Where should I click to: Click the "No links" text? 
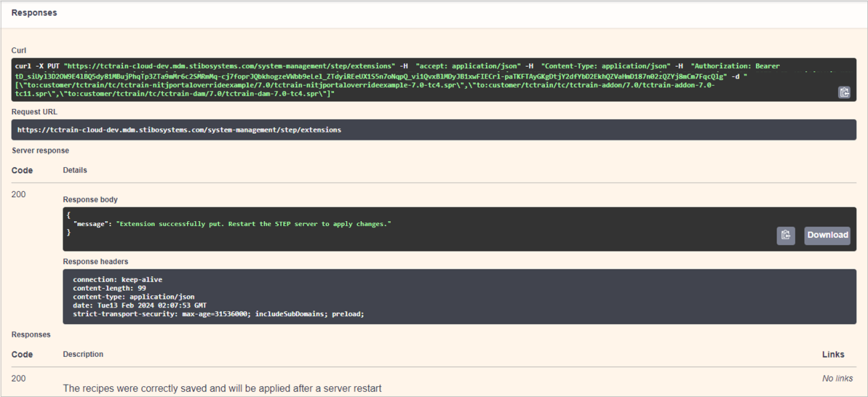pyautogui.click(x=837, y=378)
